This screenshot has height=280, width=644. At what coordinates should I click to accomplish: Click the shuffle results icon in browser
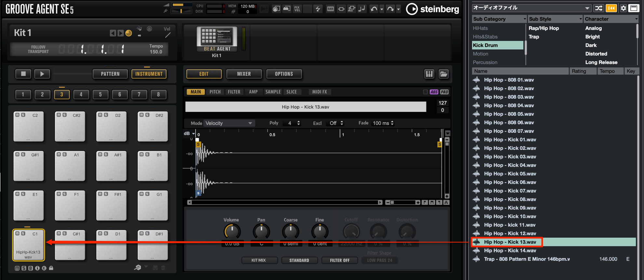(598, 8)
